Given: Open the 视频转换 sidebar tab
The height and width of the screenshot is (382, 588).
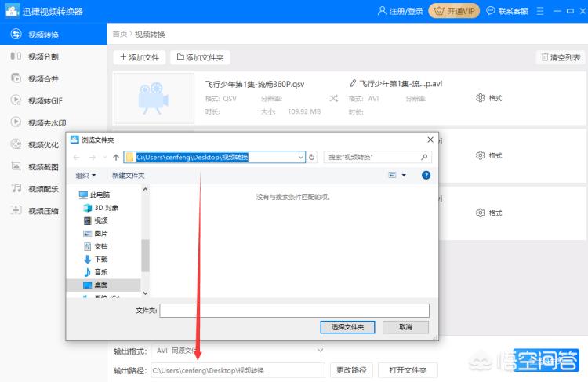Looking at the screenshot, I should pyautogui.click(x=53, y=35).
